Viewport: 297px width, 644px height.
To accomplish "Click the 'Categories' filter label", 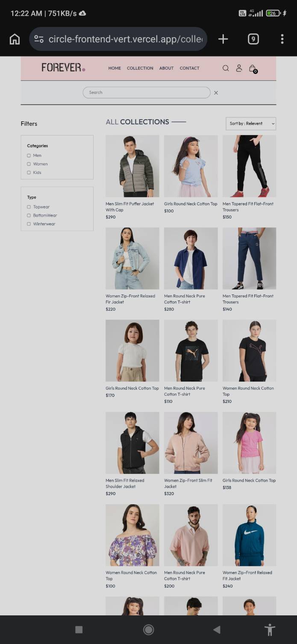I will pos(38,146).
